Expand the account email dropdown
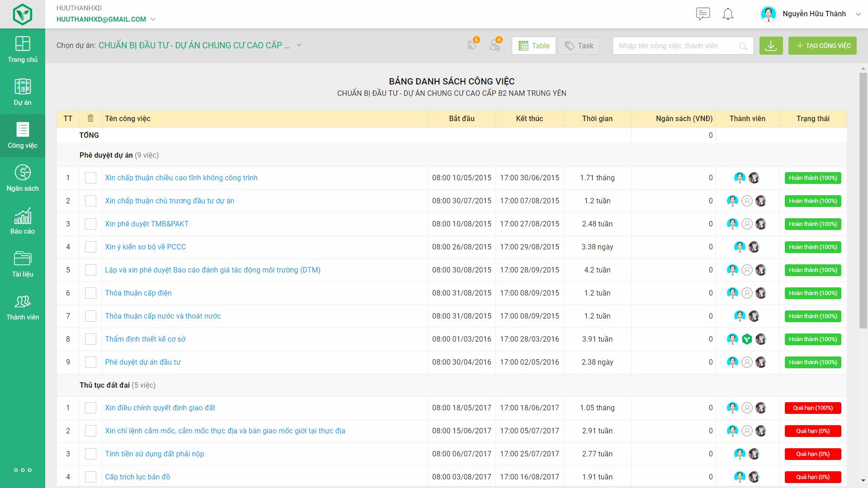 point(153,19)
